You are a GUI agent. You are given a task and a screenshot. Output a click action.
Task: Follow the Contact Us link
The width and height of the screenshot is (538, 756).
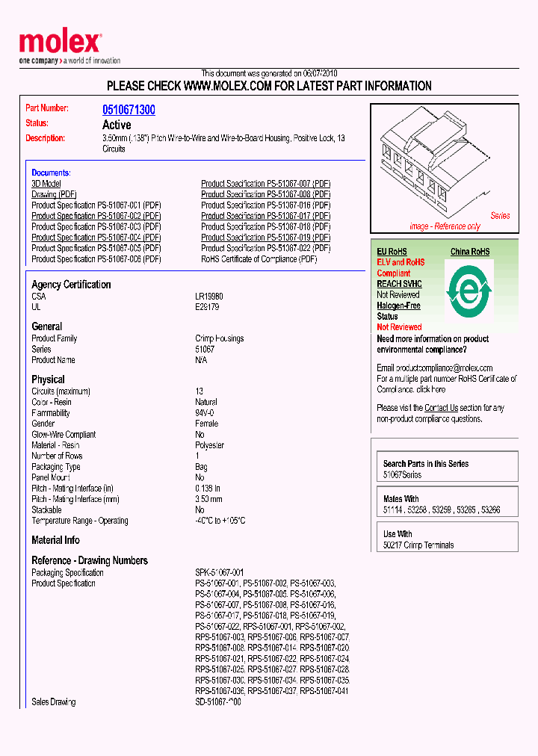pyautogui.click(x=441, y=408)
